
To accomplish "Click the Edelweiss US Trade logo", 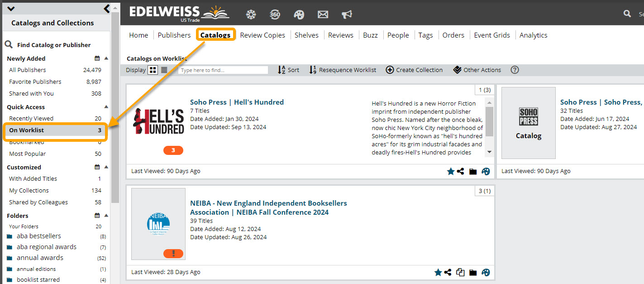I will click(x=179, y=13).
